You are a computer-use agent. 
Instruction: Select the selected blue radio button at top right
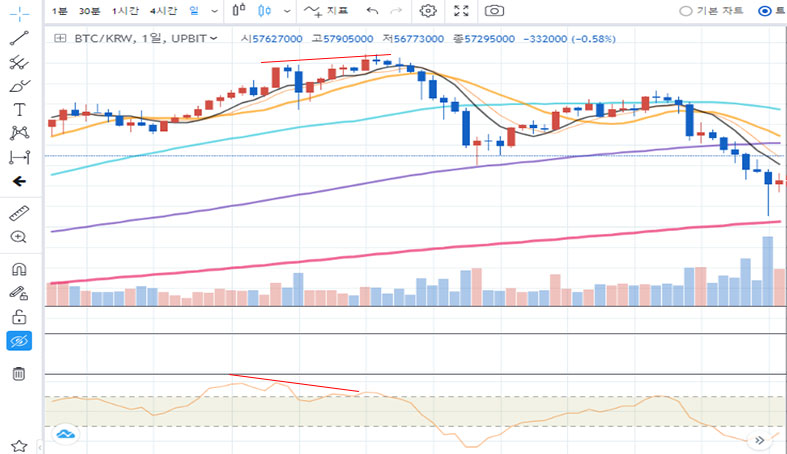pyautogui.click(x=764, y=11)
